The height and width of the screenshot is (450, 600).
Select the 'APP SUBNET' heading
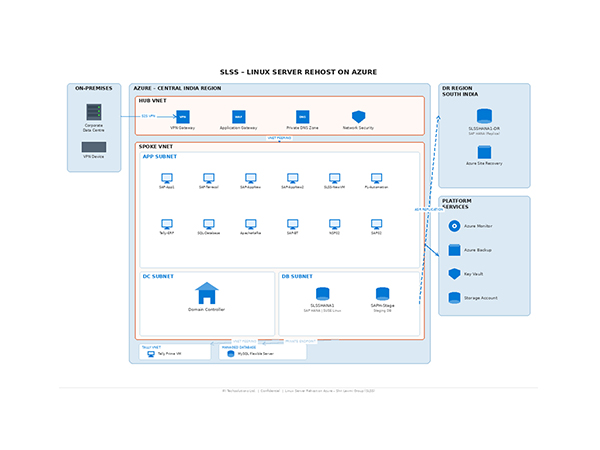tap(160, 157)
